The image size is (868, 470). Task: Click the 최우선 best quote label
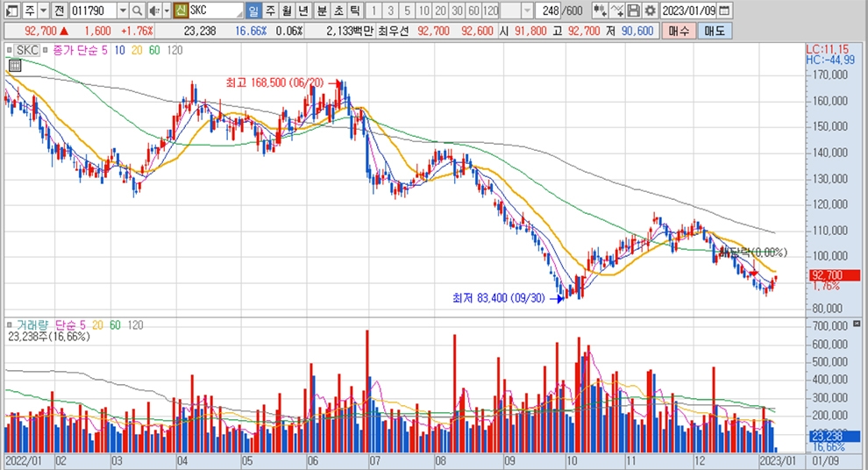(393, 31)
